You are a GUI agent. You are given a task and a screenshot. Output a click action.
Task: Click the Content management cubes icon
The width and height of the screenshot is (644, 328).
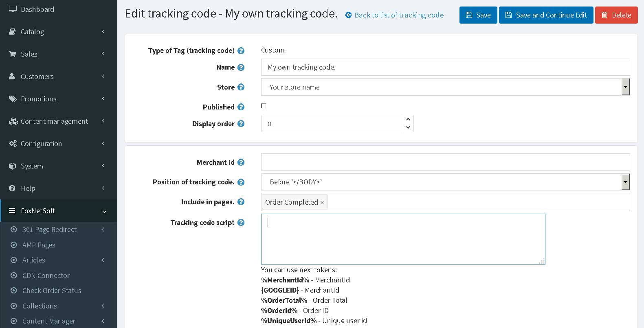coord(13,121)
